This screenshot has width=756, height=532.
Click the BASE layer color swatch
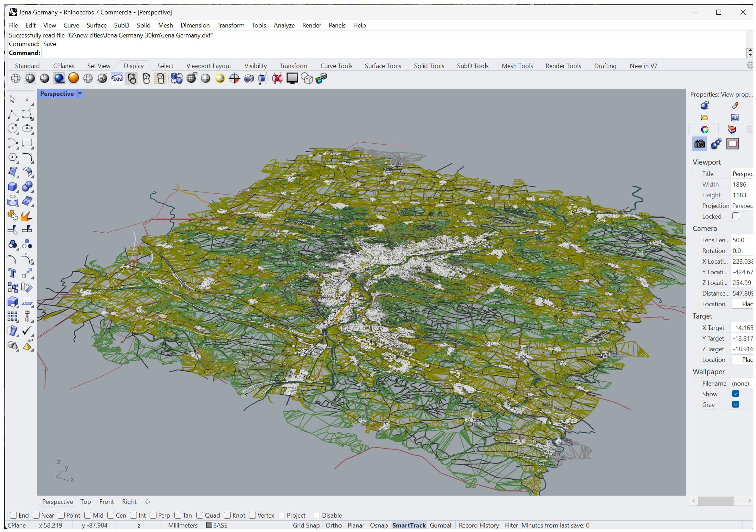(x=209, y=525)
